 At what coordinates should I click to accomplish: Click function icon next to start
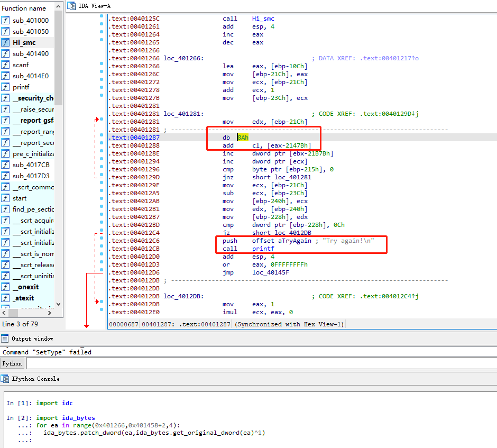(x=5, y=198)
